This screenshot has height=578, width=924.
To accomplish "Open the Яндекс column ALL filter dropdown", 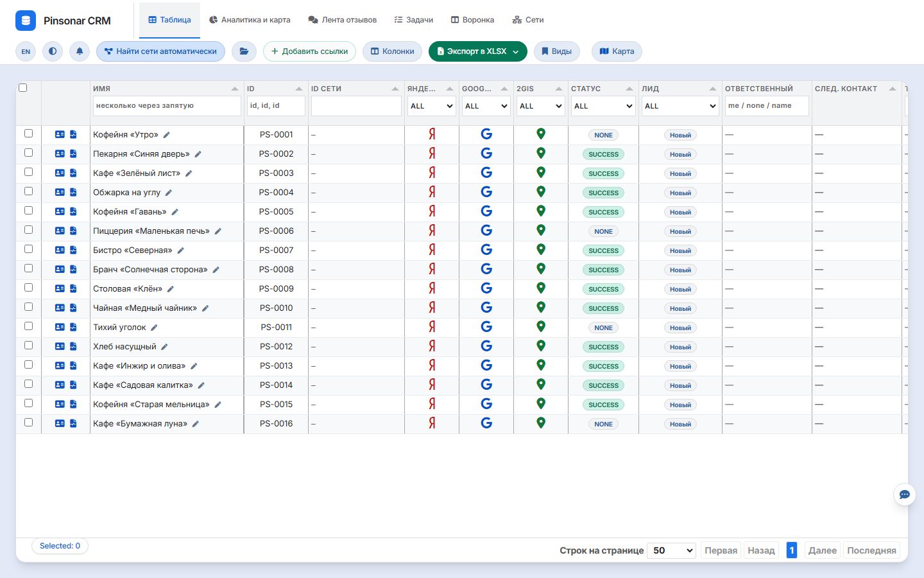I will 432,106.
